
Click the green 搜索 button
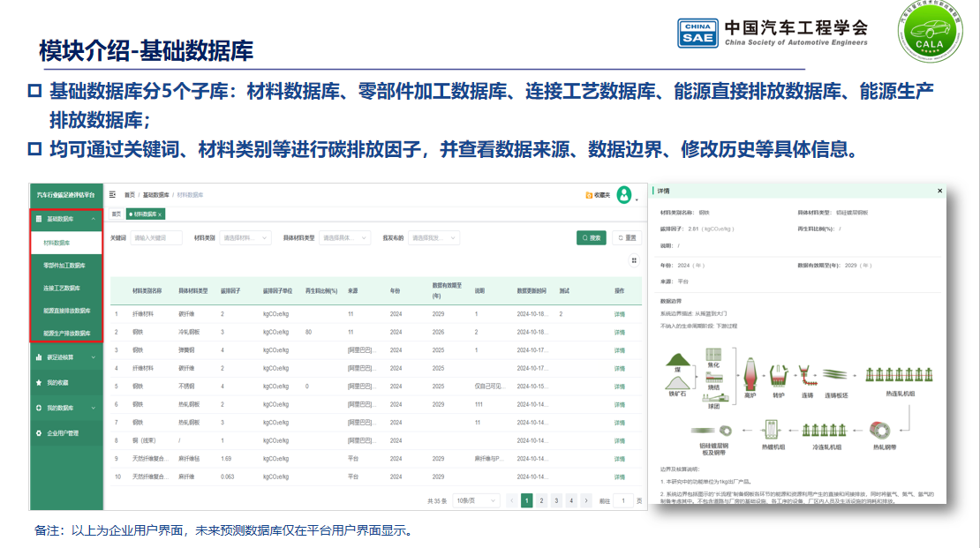pos(592,237)
